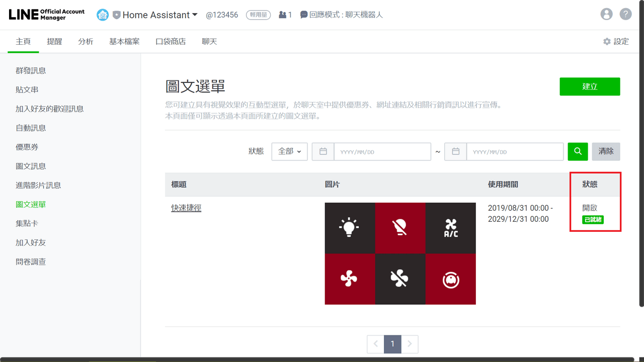Open the 狀態 全部 filter dropdown
This screenshot has height=362, width=644.
[x=289, y=151]
